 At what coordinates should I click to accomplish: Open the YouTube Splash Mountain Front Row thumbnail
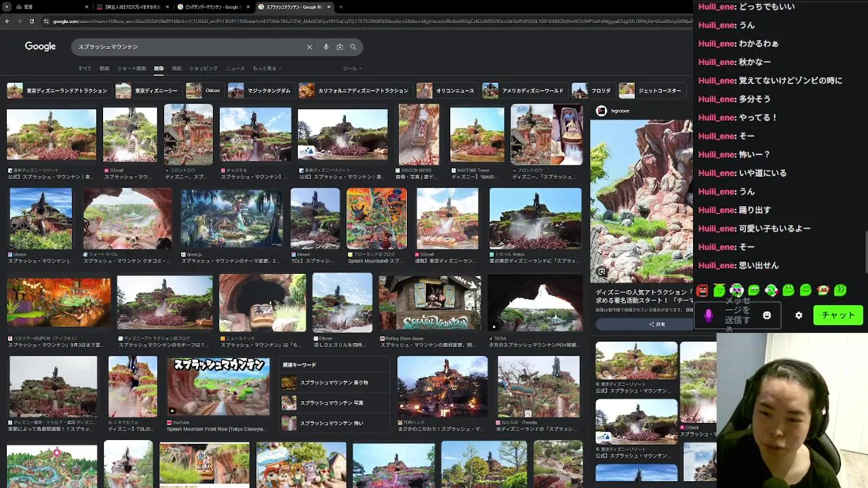click(x=218, y=386)
